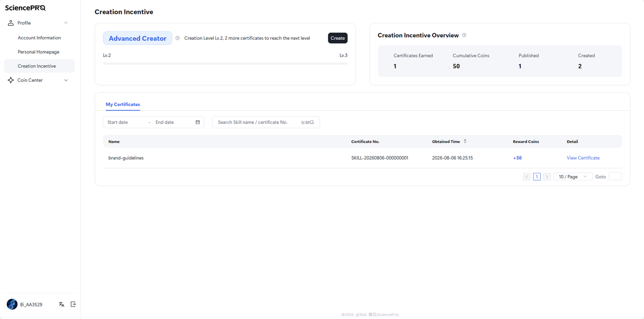Select Creation Incentive menu item
The width and height of the screenshot is (644, 319).
[x=39, y=66]
